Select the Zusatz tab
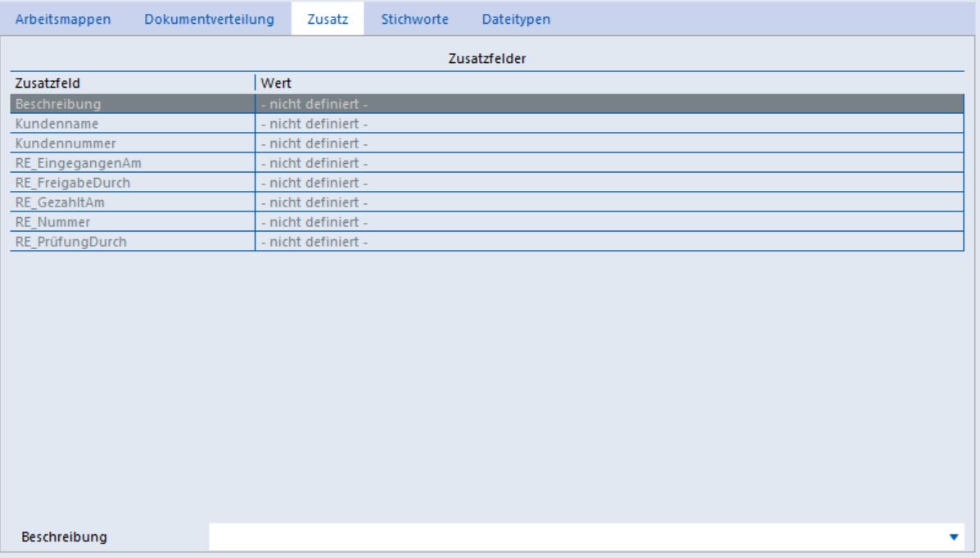 coord(327,20)
